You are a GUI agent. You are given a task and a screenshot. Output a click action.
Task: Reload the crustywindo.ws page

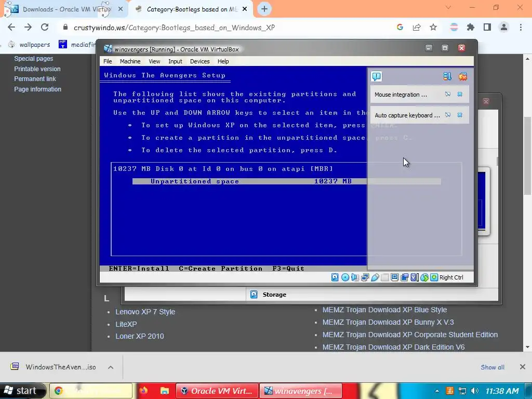click(x=45, y=27)
